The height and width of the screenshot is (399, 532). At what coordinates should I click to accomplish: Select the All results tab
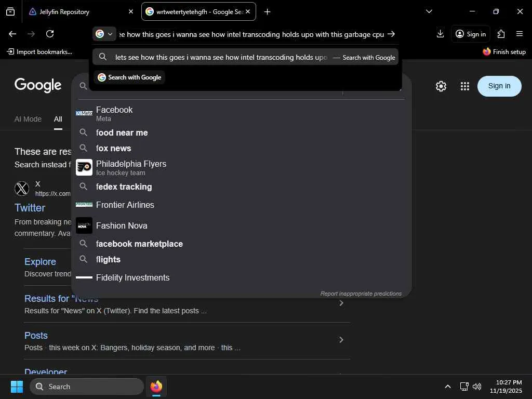(x=58, y=119)
